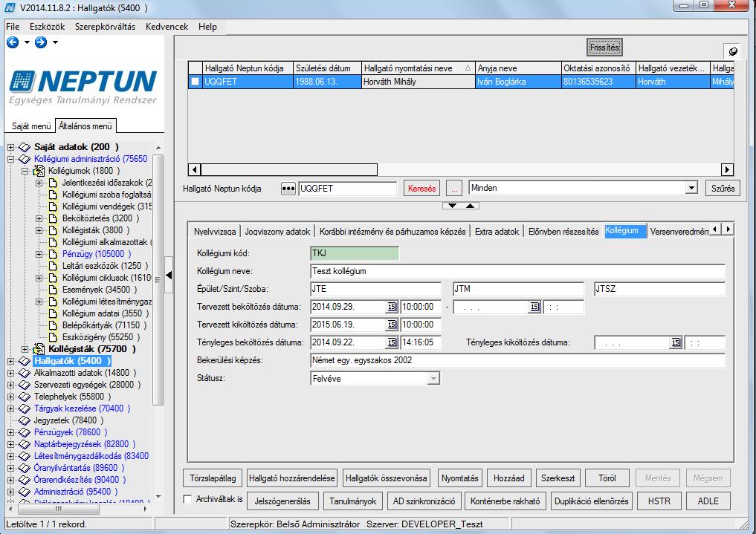Open the Kedvencek menu
756x534 pixels.
pos(167,27)
